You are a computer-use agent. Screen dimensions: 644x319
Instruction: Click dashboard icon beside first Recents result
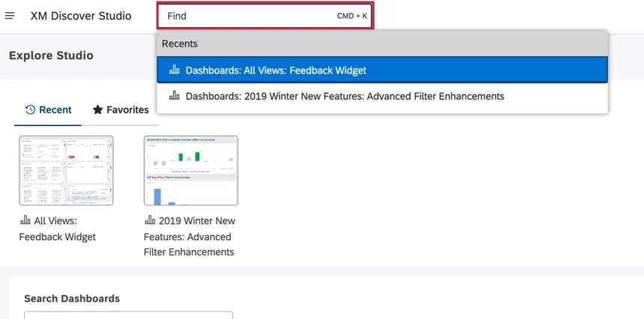point(175,71)
